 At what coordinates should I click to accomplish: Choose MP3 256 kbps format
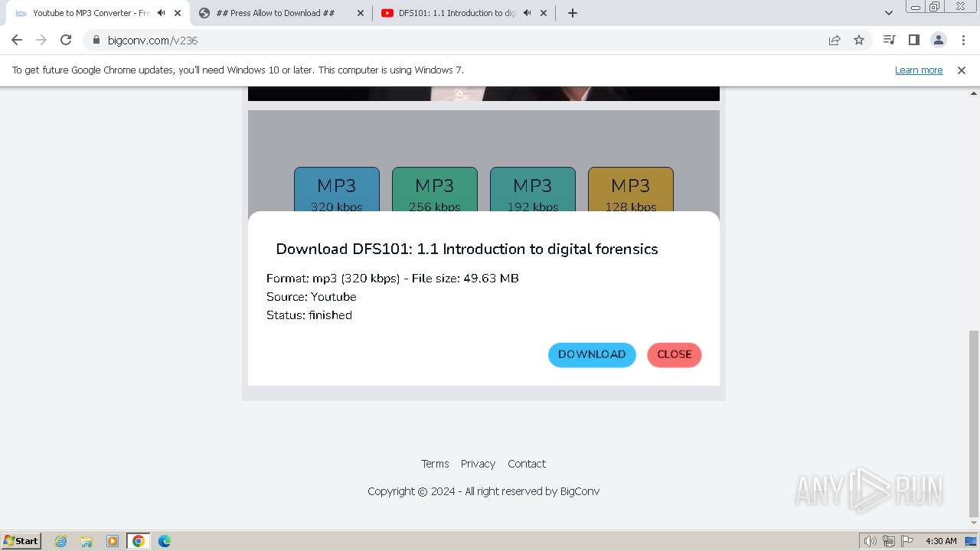click(x=435, y=190)
